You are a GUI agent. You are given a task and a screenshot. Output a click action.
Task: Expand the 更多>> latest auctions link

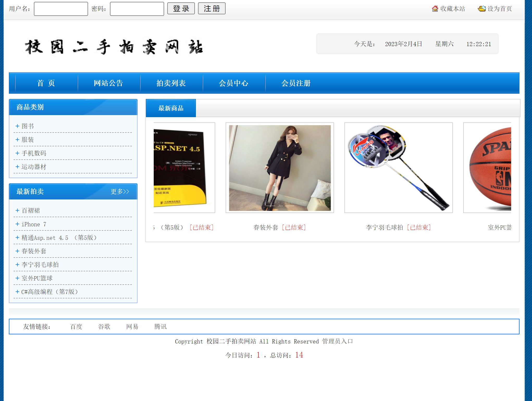120,192
